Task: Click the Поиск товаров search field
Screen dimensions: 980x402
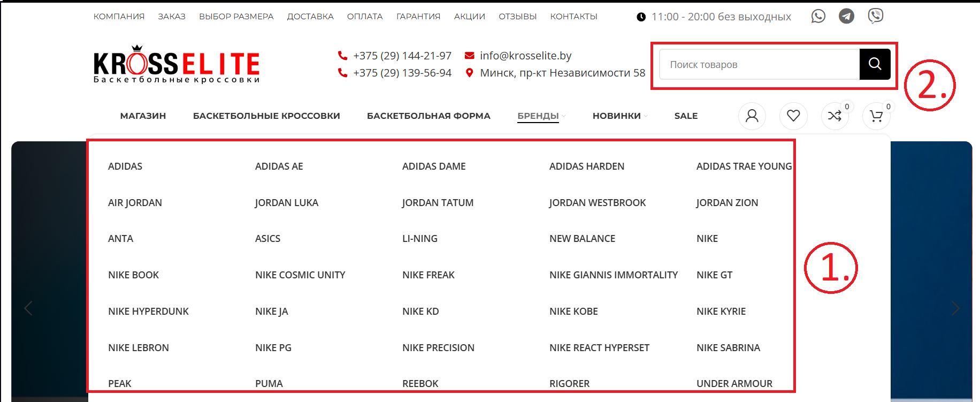Action: [760, 64]
